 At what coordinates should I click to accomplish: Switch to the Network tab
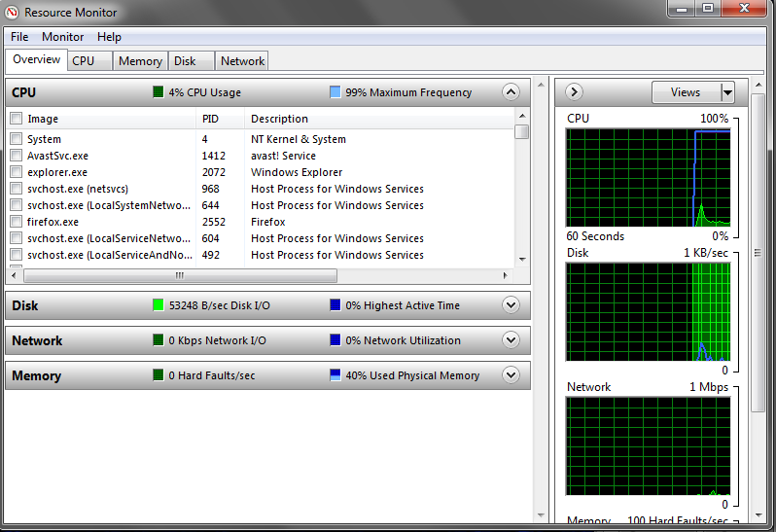point(242,61)
